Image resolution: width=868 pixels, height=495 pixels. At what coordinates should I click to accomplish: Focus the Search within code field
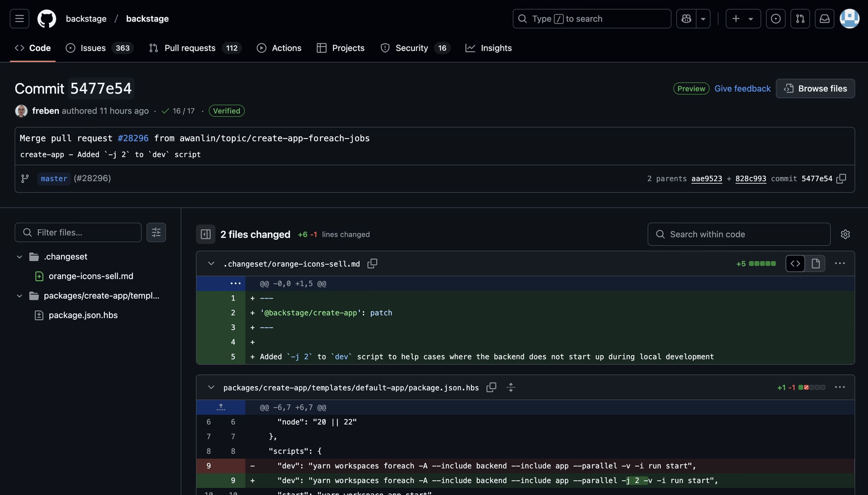pos(739,234)
